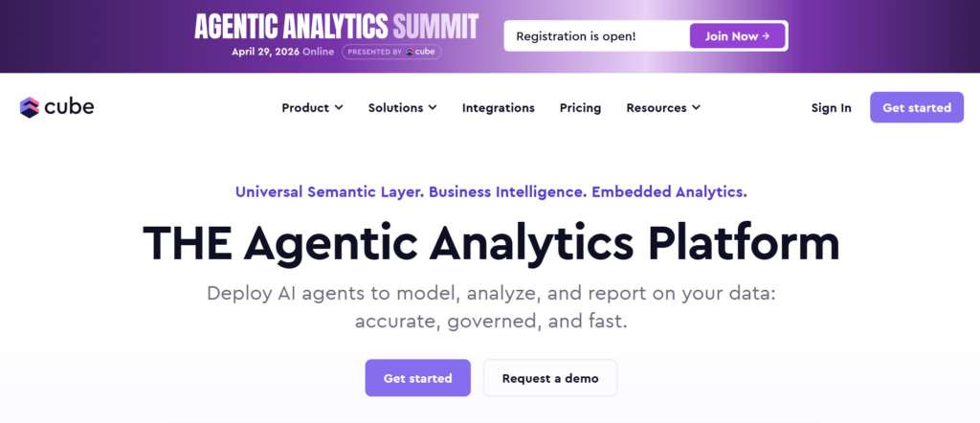980x423 pixels.
Task: Expand the Resources dropdown chevron
Action: 696,108
